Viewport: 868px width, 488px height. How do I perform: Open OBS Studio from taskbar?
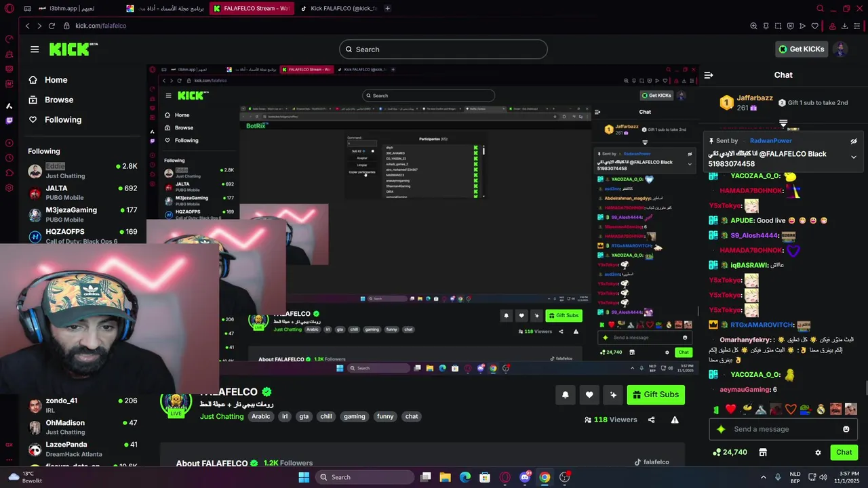pyautogui.click(x=564, y=477)
